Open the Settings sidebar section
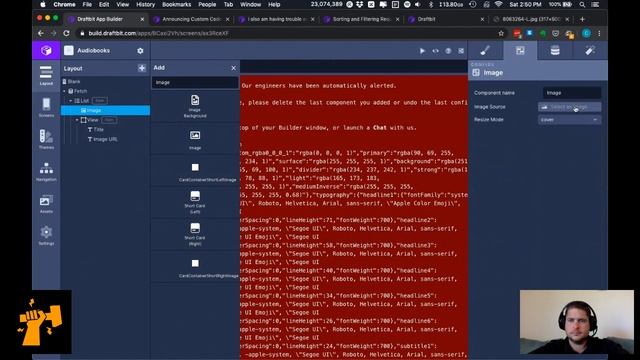The width and height of the screenshot is (640, 360). tap(46, 236)
